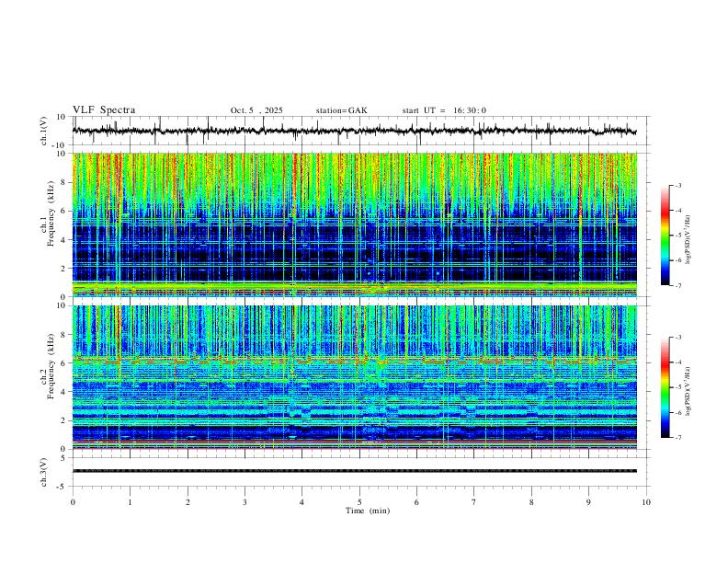The image size is (728, 563).
Task: Click the ch.1 "Frequency (kHz)" axis label
Action: click(x=51, y=213)
